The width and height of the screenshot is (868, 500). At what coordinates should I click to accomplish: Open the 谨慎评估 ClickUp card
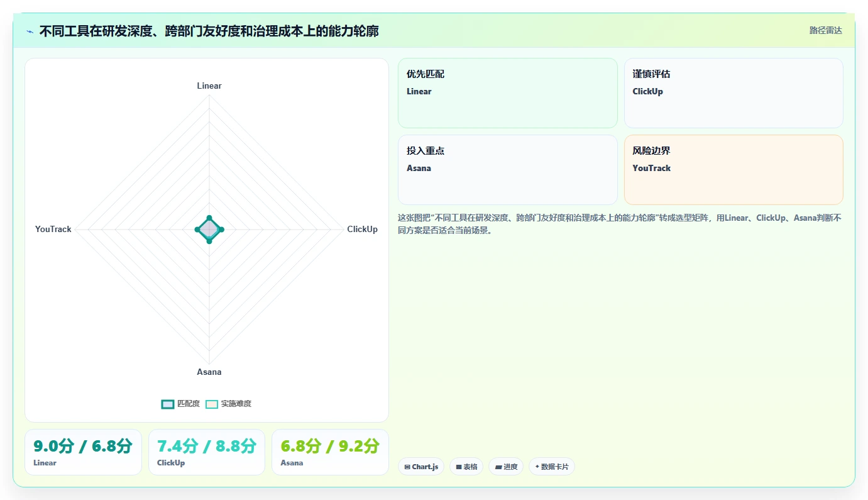[x=733, y=93]
